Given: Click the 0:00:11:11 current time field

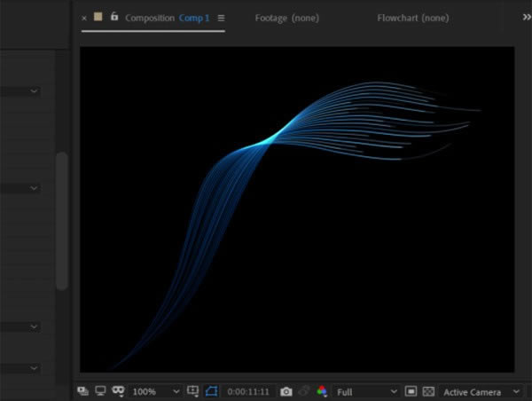Looking at the screenshot, I should click(x=248, y=392).
